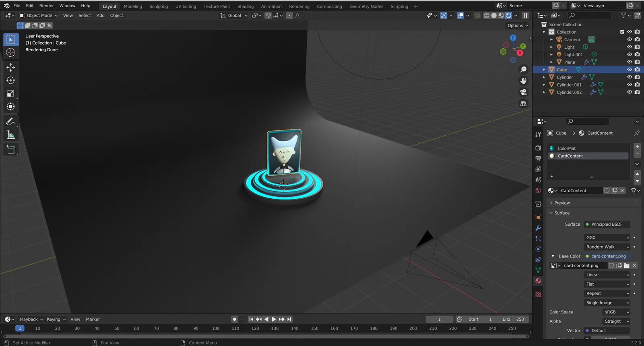Select the Add Cube tool

point(11,150)
